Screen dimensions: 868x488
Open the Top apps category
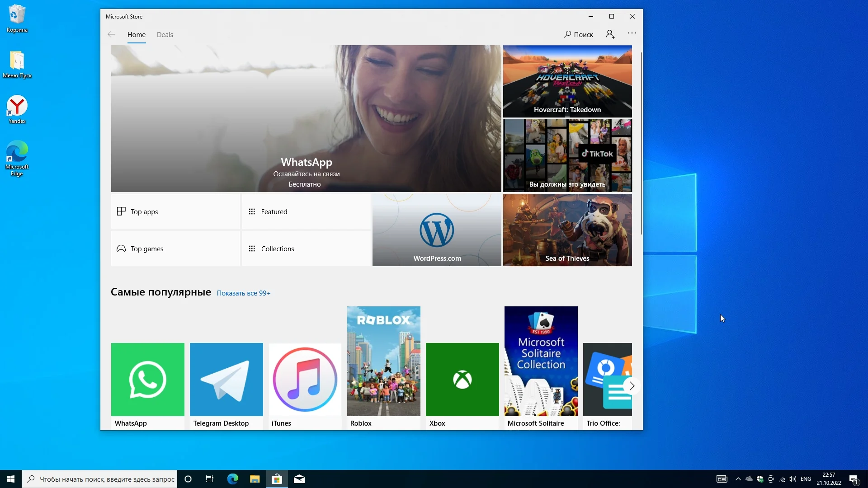pos(175,211)
